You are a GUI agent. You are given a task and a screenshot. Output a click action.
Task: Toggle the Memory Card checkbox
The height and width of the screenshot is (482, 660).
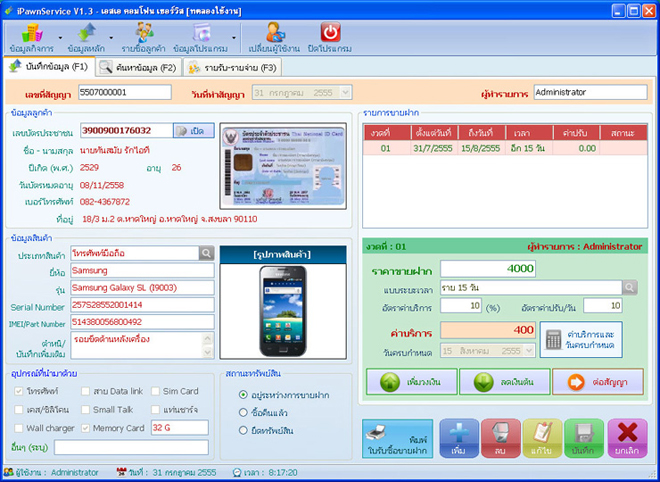click(x=85, y=428)
